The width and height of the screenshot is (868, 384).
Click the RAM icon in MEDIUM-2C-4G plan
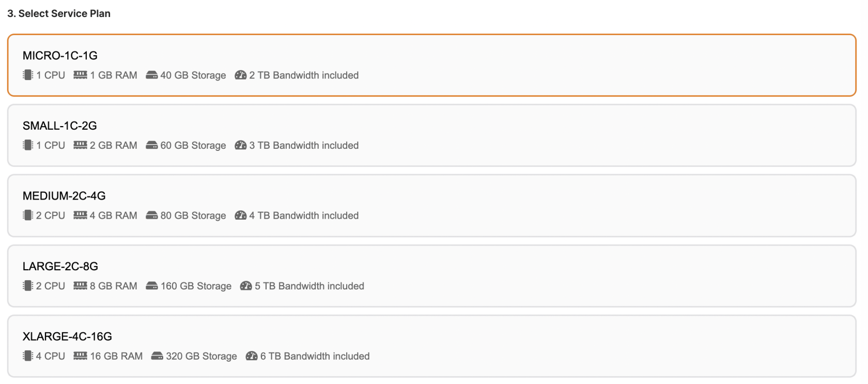[80, 216]
